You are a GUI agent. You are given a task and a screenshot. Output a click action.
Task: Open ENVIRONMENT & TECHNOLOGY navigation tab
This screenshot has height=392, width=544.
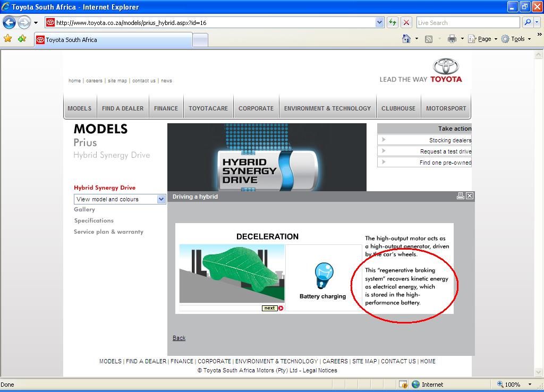pos(327,108)
